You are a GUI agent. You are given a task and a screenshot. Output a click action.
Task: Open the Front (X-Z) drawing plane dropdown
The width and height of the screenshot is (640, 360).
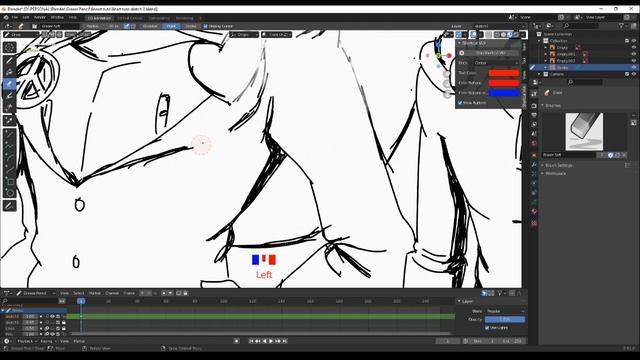pos(277,35)
